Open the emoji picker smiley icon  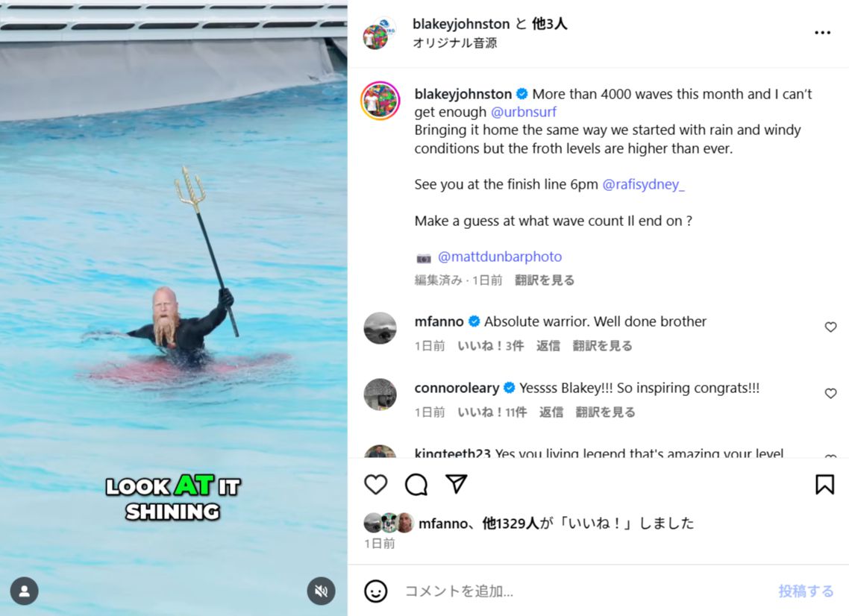pyautogui.click(x=376, y=591)
